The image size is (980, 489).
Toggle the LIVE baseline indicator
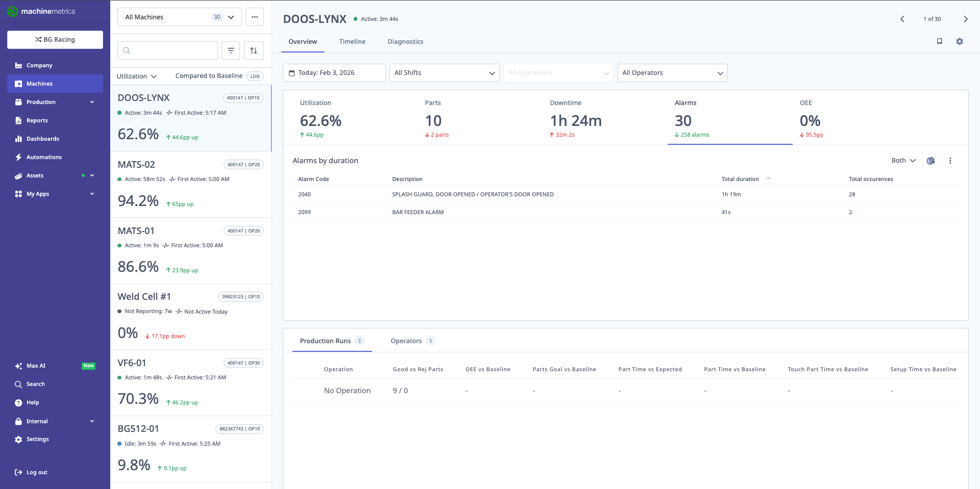click(x=255, y=76)
